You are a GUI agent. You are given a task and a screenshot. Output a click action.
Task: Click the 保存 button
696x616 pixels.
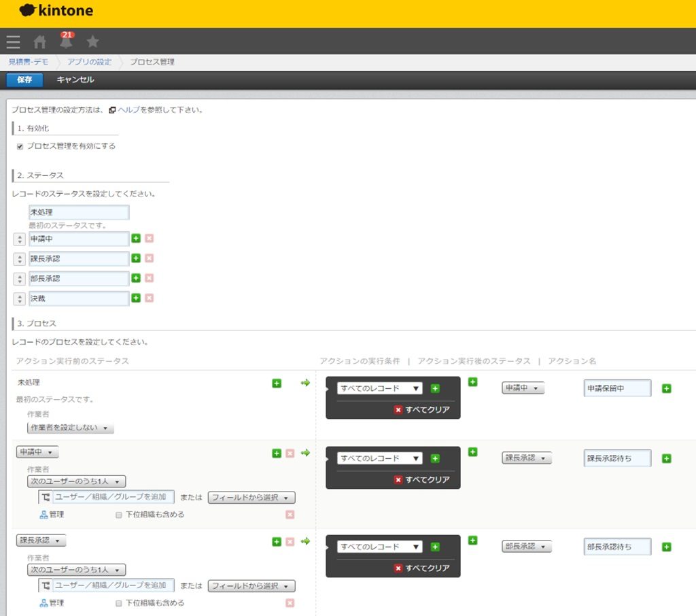[x=24, y=80]
